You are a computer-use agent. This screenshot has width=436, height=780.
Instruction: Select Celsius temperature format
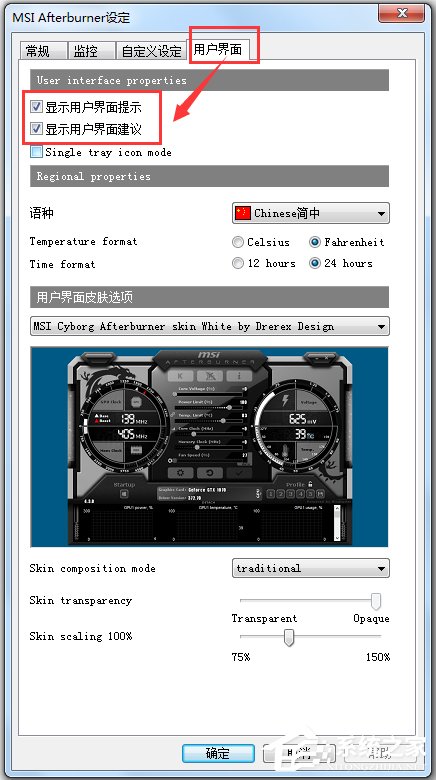click(x=238, y=242)
